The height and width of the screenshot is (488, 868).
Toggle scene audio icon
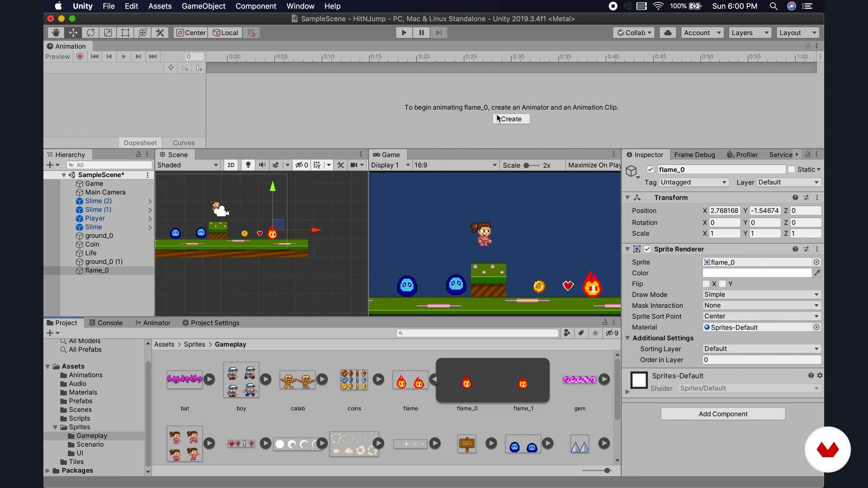click(262, 165)
